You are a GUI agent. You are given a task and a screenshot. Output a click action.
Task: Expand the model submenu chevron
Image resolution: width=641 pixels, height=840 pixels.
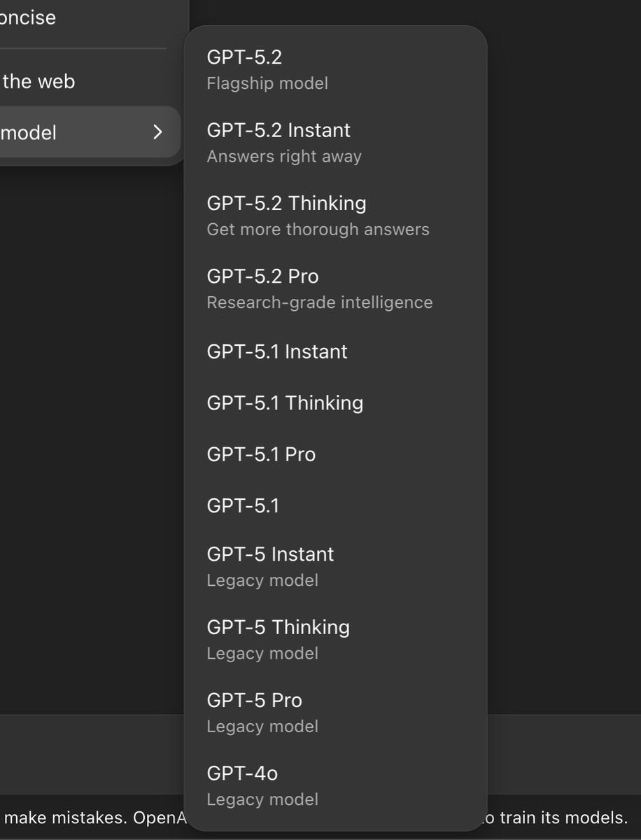[x=157, y=132]
